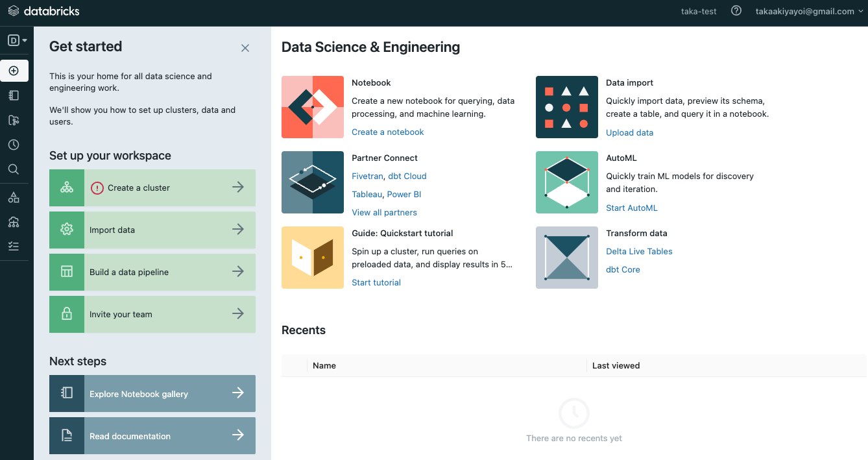
Task: Sort Recents by the Last viewed column
Action: coord(616,365)
